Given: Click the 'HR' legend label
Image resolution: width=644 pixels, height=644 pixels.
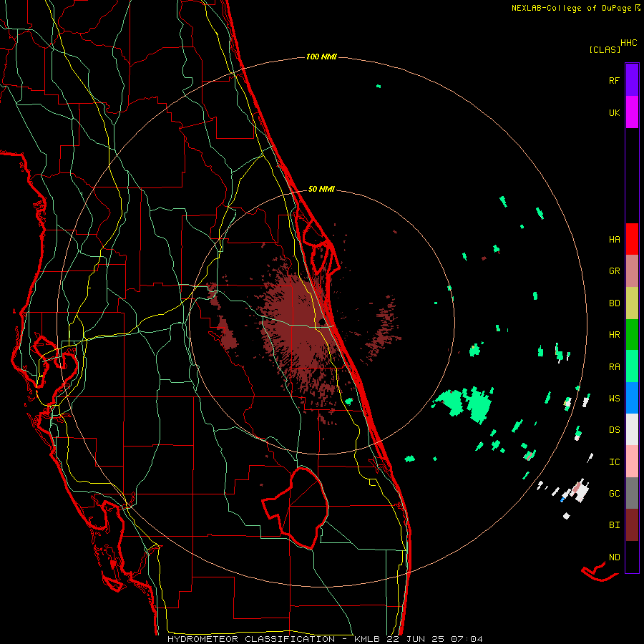Looking at the screenshot, I should (614, 335).
